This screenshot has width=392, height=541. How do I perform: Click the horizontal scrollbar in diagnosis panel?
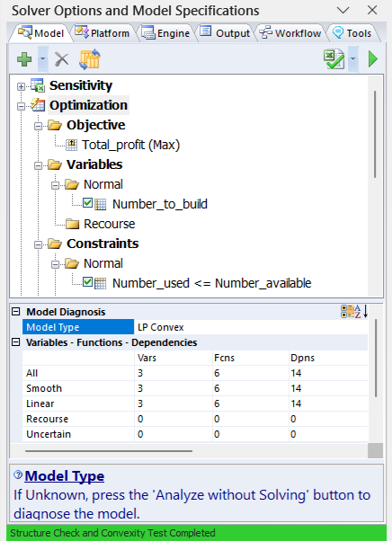point(109,450)
